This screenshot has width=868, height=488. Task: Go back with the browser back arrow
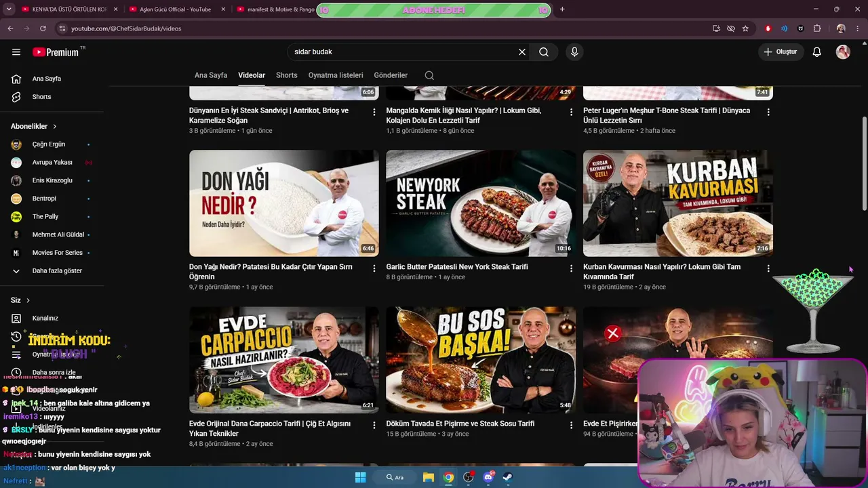(x=10, y=28)
